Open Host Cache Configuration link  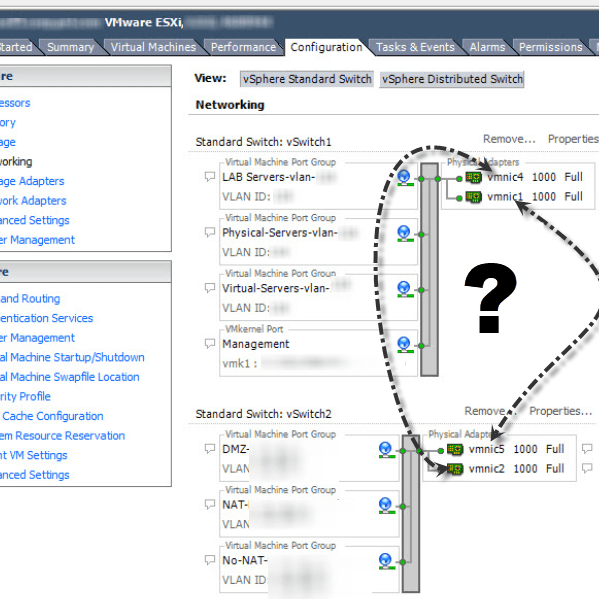tap(52, 416)
